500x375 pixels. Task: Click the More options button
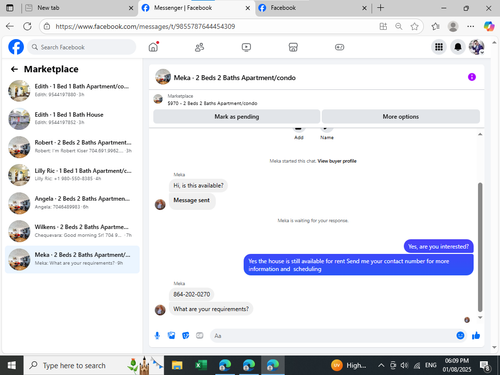401,117
